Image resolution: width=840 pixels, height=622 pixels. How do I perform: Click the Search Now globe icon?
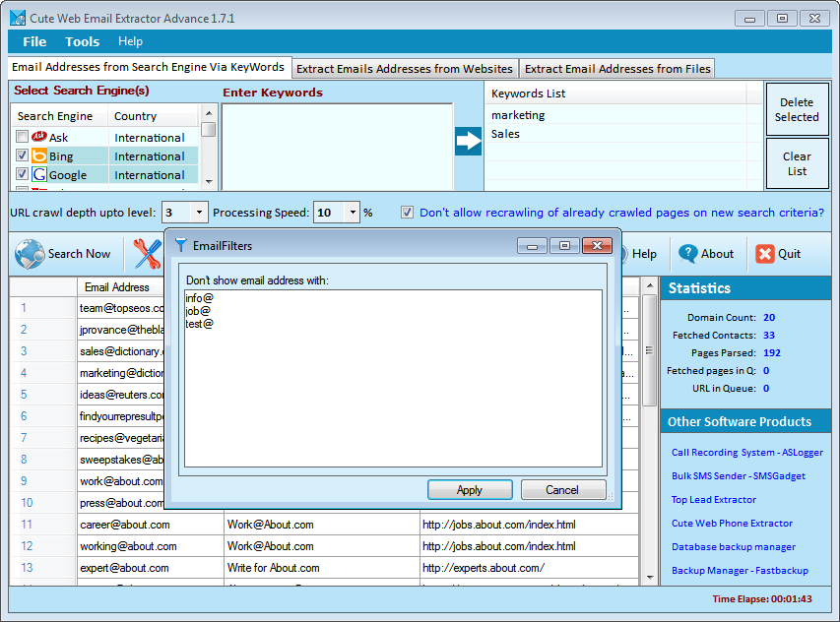tap(30, 254)
